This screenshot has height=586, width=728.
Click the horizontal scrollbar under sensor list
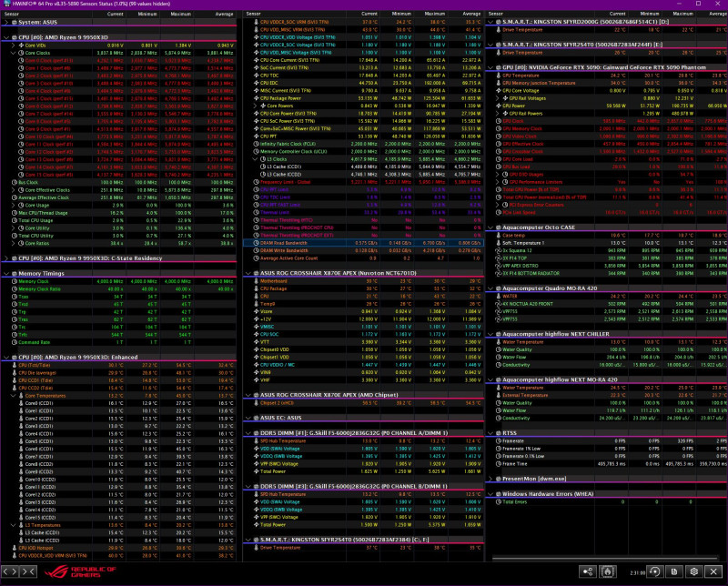tap(605, 559)
